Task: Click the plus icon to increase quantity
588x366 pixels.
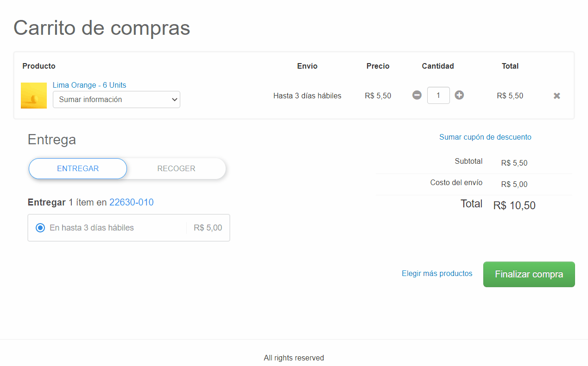Action: click(x=459, y=95)
